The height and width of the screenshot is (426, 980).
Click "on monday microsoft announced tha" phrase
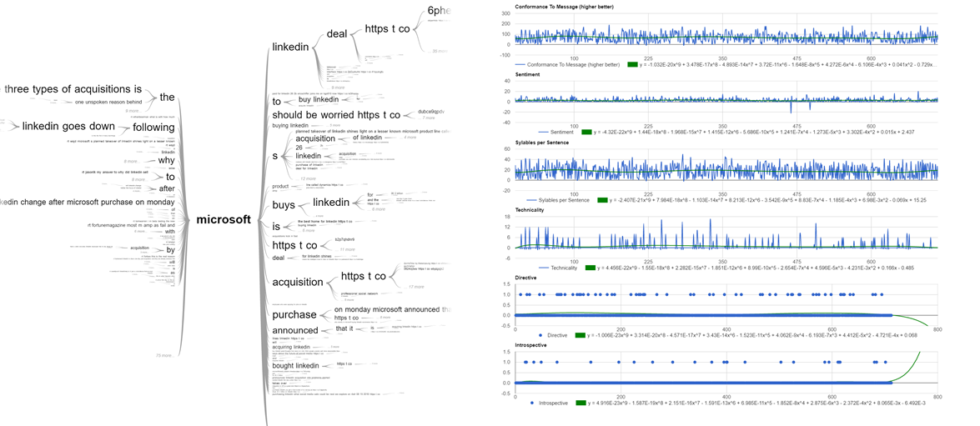(393, 309)
